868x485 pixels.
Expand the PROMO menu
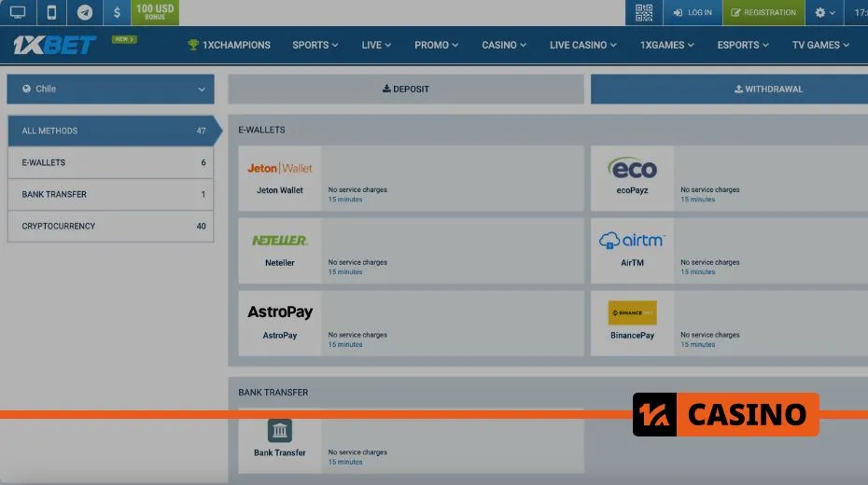[x=436, y=45]
